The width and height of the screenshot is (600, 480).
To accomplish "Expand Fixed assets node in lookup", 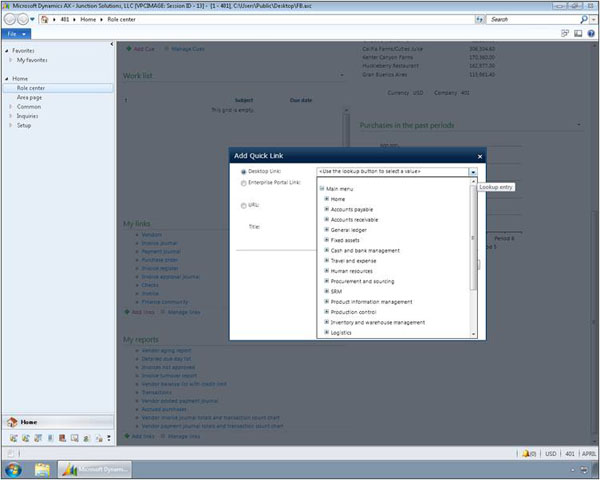I will click(327, 240).
